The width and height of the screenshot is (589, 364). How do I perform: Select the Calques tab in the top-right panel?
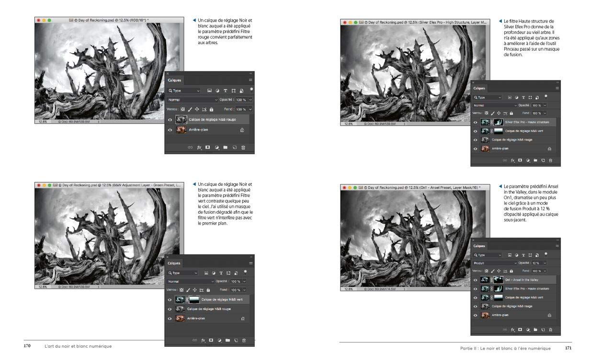[480, 88]
